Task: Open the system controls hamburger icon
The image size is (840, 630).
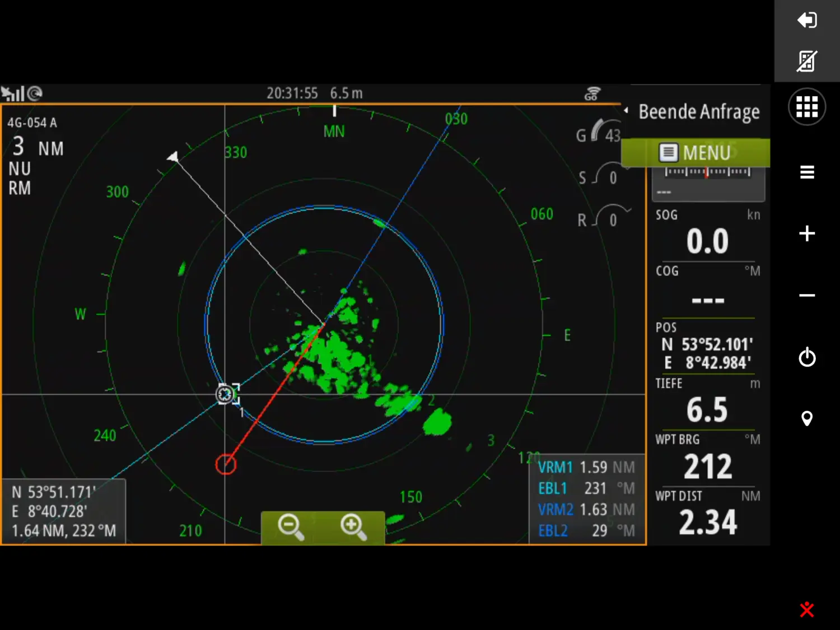Action: tap(807, 172)
